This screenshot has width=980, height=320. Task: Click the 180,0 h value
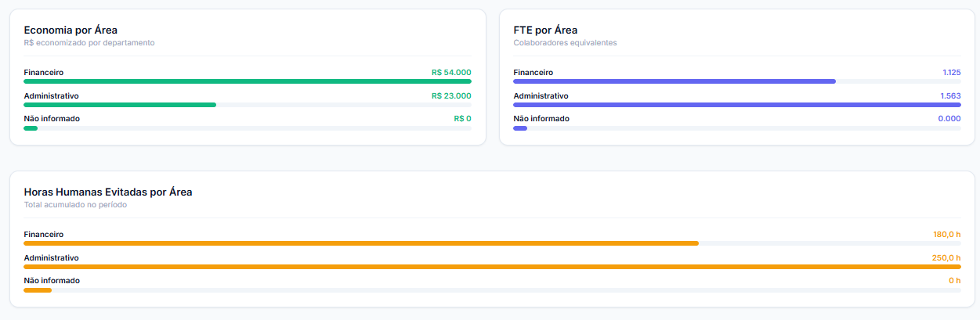pyautogui.click(x=946, y=234)
